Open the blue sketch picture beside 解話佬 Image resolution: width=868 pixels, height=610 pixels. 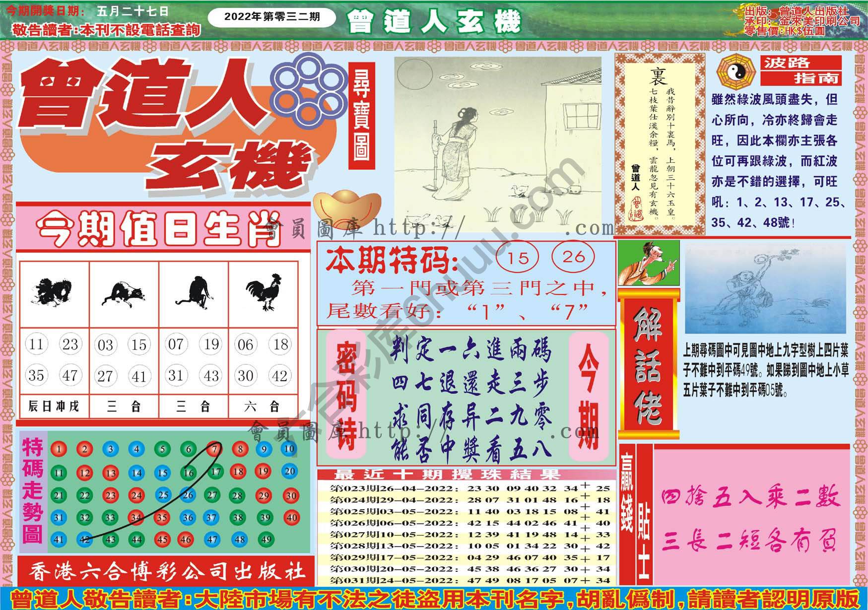[x=765, y=289]
